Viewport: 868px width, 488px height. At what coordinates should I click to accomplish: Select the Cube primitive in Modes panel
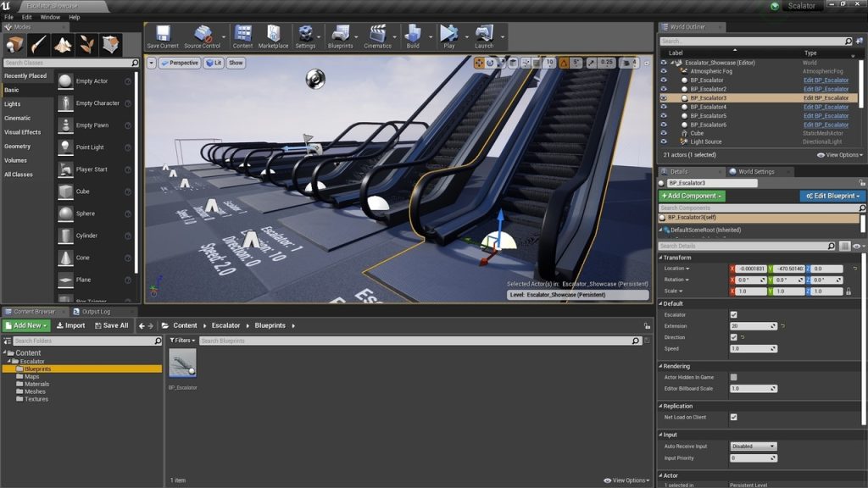[x=82, y=191]
